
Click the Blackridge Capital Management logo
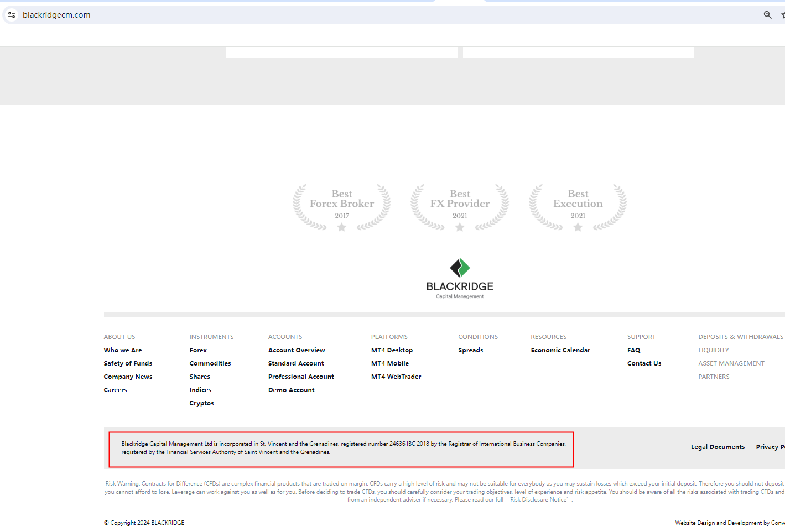[460, 279]
